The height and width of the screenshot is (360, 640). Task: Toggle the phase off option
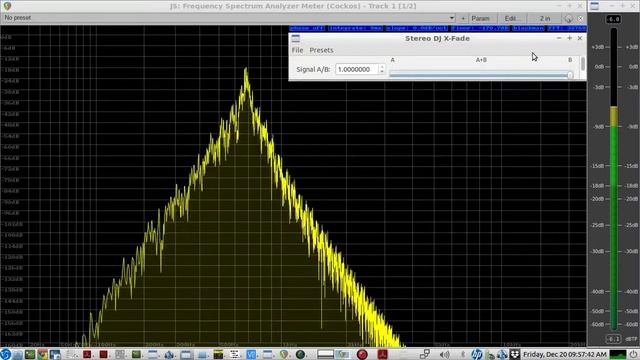(307, 28)
